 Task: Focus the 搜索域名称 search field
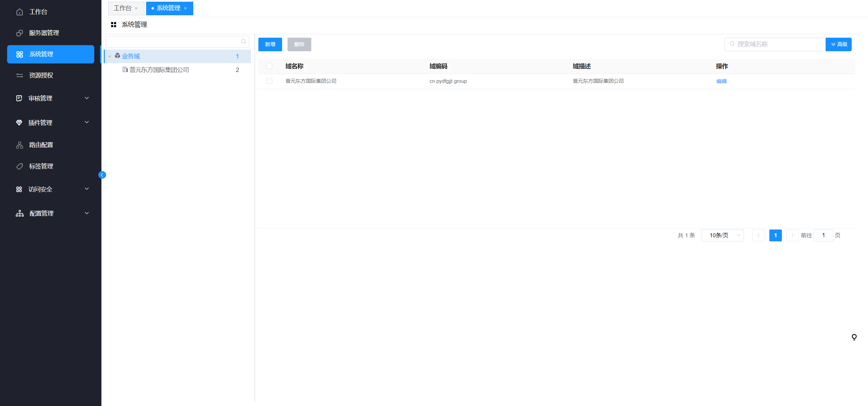(x=775, y=44)
